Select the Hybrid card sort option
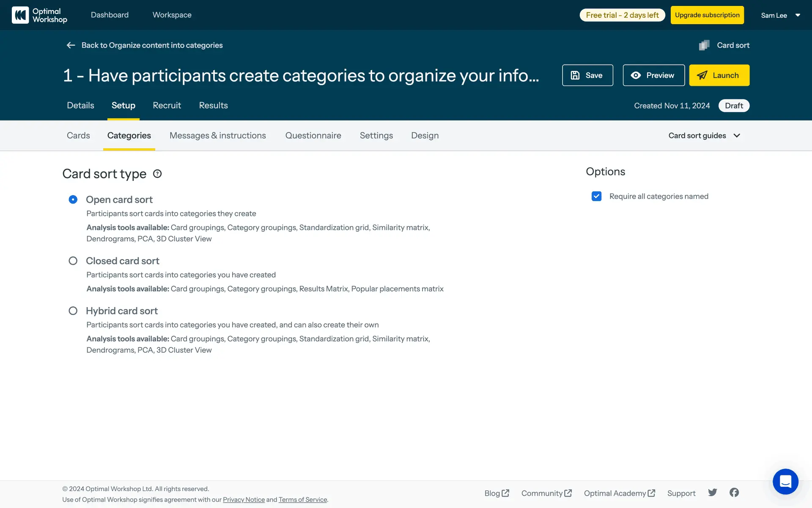 [73, 311]
